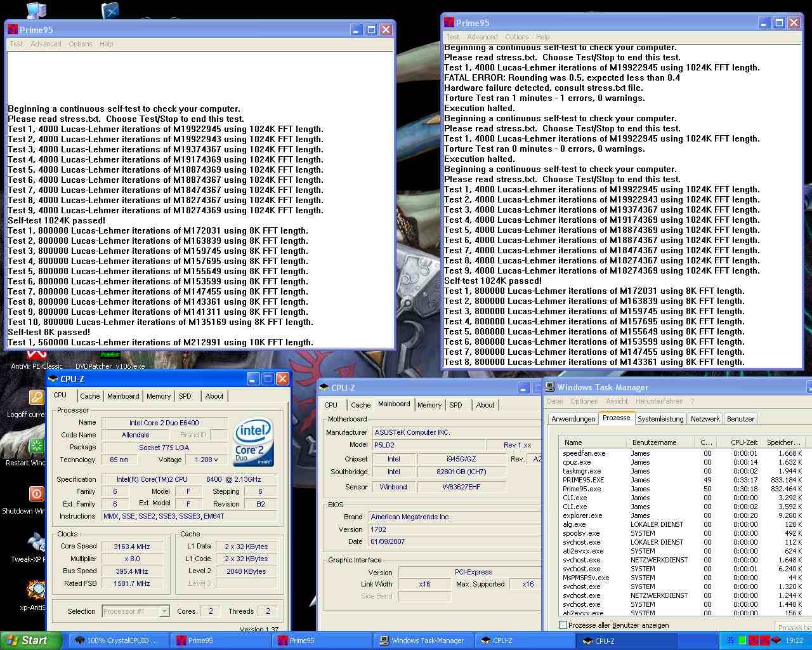Image resolution: width=812 pixels, height=650 pixels.
Task: Open the Optionen menu in Task-Manager
Action: tap(584, 401)
